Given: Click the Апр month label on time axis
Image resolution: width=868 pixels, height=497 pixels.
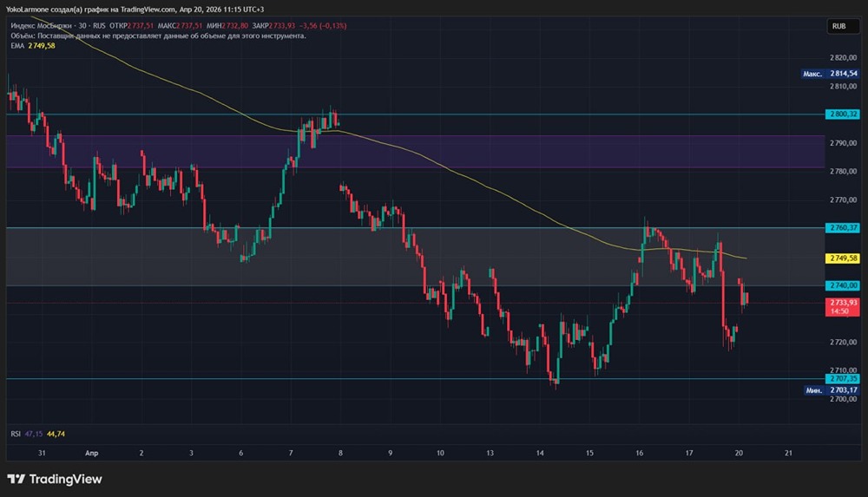Looking at the screenshot, I should pos(92,453).
